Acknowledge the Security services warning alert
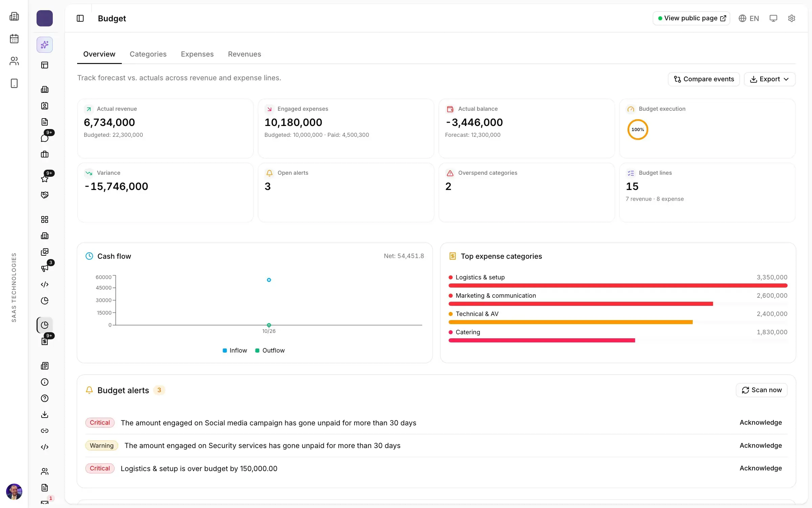812x508 pixels. coord(761,446)
